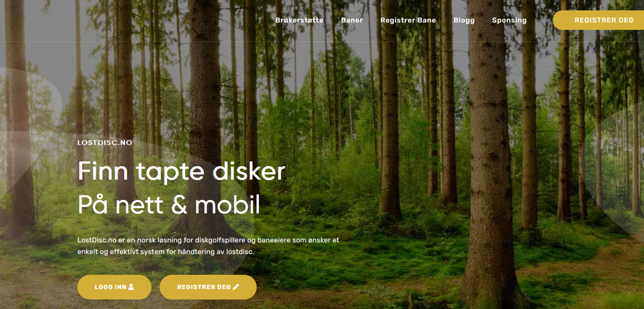Click the description paragraph starting 'LostDisc.no er en'
The image size is (644, 309).
[208, 246]
